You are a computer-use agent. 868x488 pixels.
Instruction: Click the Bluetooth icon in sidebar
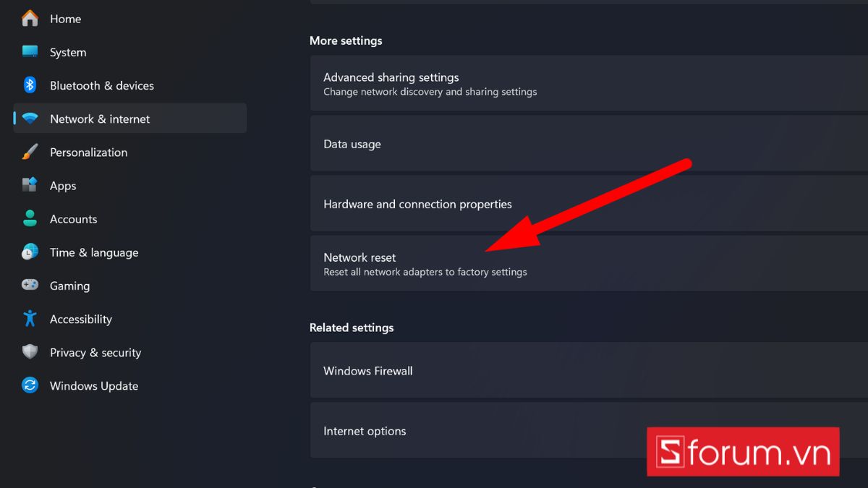(x=30, y=85)
